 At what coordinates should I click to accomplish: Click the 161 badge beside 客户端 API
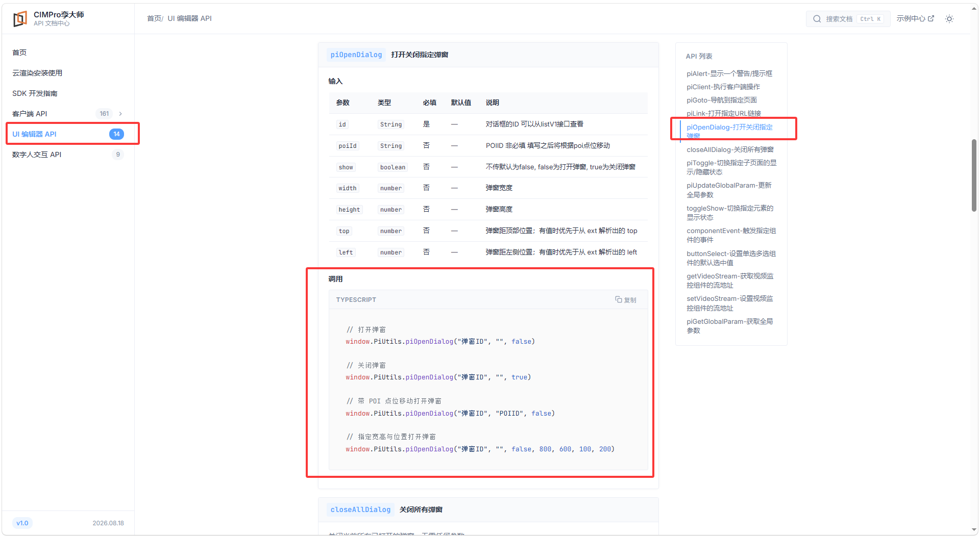pos(104,114)
